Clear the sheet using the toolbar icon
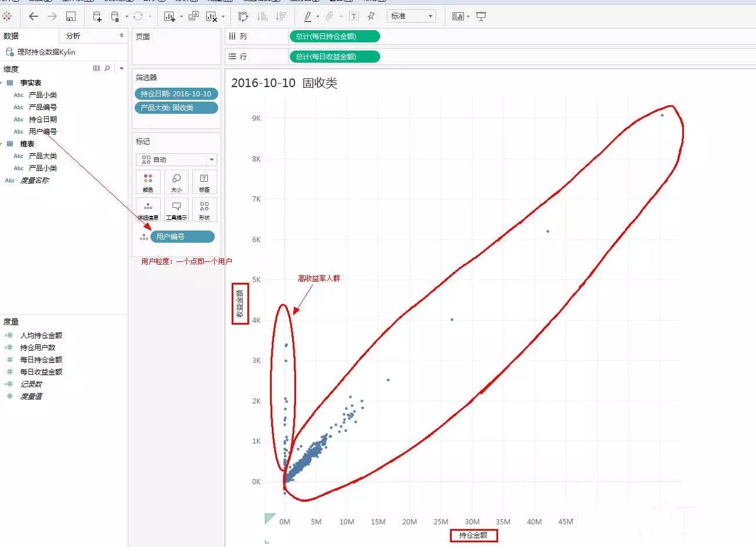The width and height of the screenshot is (756, 547). [x=212, y=16]
